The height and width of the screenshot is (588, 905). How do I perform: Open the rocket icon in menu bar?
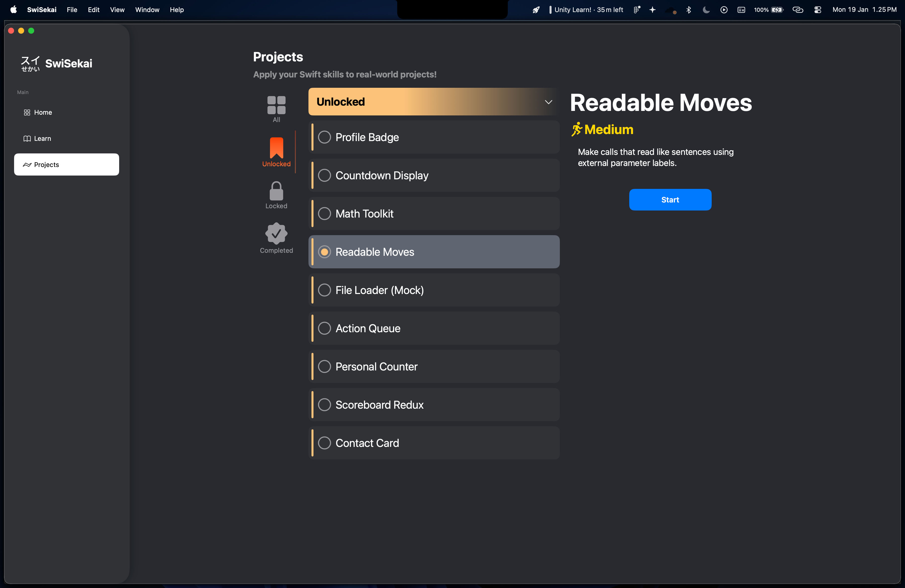point(536,10)
